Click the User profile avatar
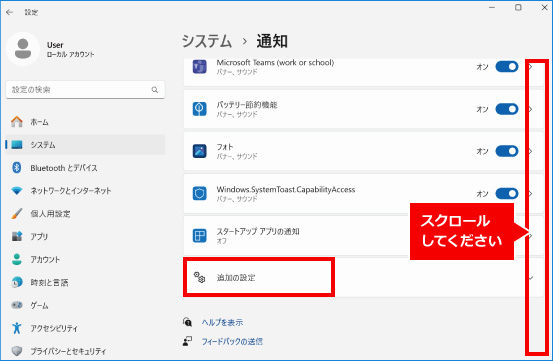This screenshot has height=361, width=553. click(x=23, y=49)
